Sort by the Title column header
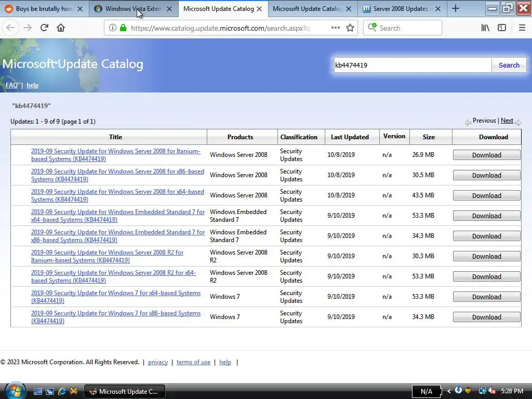Viewport: 532px width, 399px height. 115,137
